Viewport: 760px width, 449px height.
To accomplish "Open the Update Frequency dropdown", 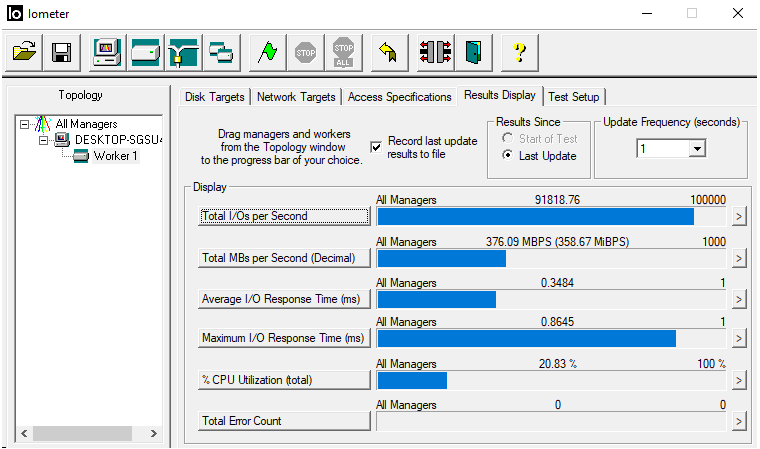I will (x=697, y=148).
